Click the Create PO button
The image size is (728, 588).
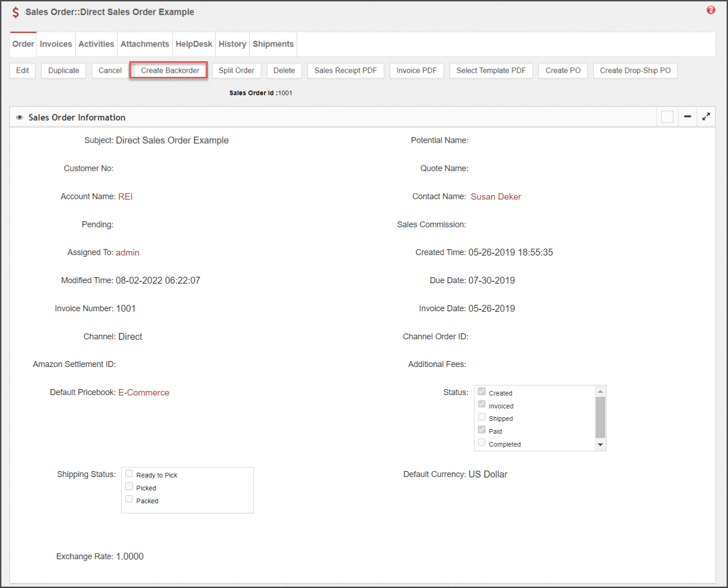(563, 70)
